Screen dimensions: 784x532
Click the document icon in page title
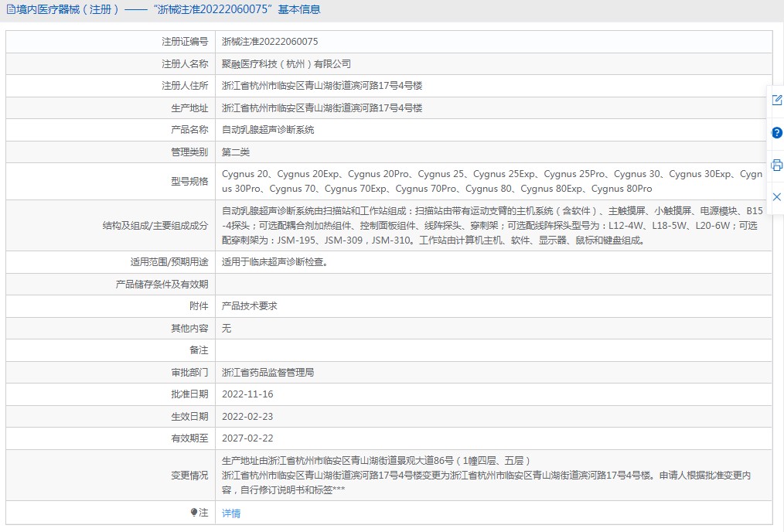click(11, 9)
